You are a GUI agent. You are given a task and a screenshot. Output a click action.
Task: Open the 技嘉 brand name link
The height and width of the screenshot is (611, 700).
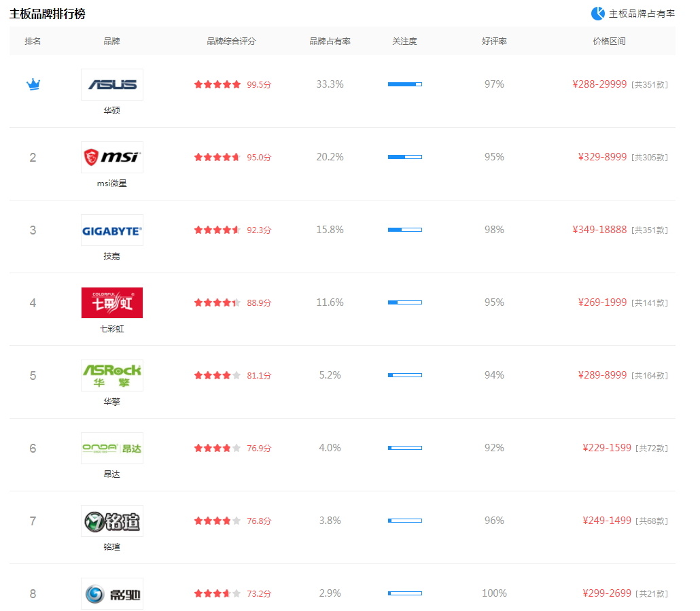(x=111, y=256)
